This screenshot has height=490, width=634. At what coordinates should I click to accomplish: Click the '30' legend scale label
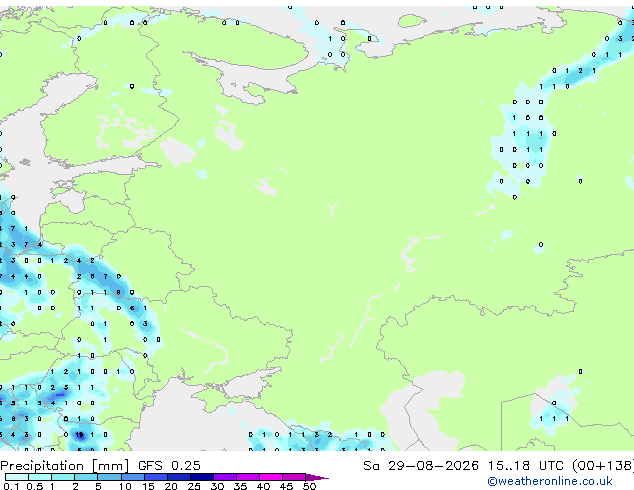217,486
